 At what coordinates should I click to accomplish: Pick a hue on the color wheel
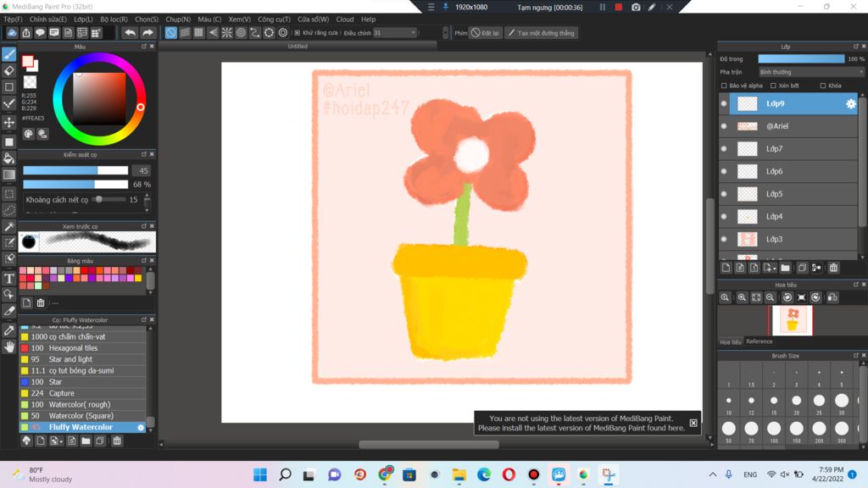tap(100, 100)
